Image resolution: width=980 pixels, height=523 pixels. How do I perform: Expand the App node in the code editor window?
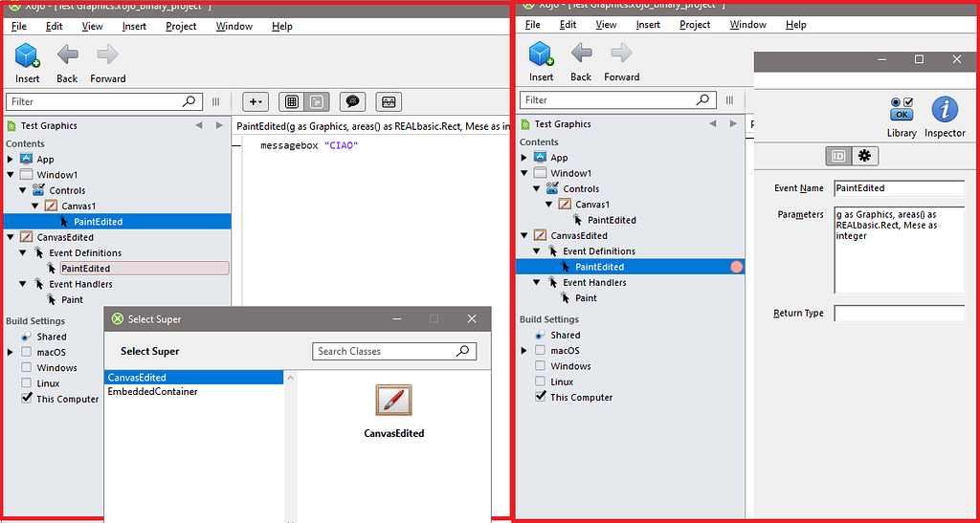point(11,159)
